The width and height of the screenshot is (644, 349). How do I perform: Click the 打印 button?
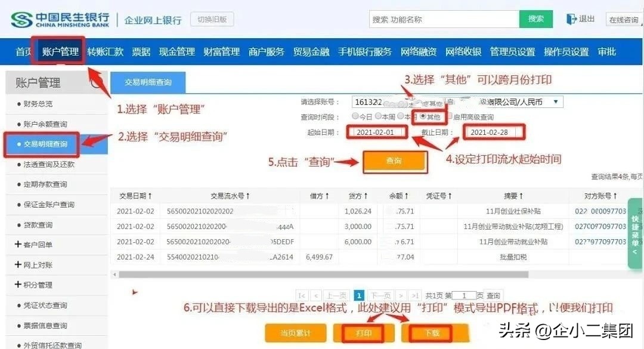tap(364, 333)
